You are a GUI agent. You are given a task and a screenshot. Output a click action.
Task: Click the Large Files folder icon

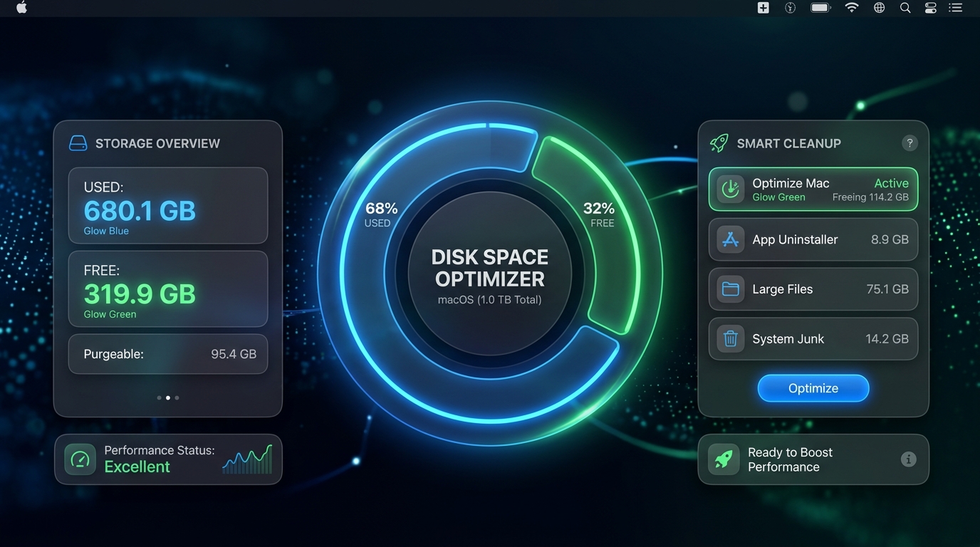coord(730,289)
